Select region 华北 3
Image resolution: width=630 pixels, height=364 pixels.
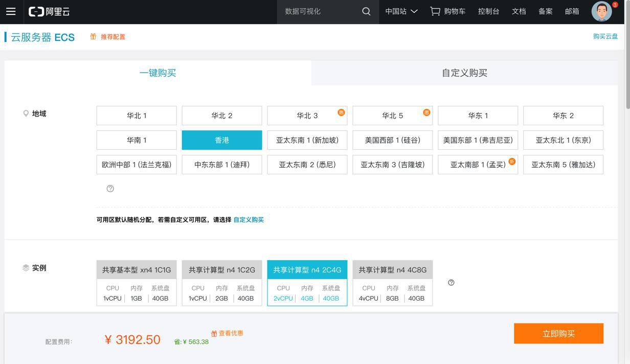coord(307,116)
